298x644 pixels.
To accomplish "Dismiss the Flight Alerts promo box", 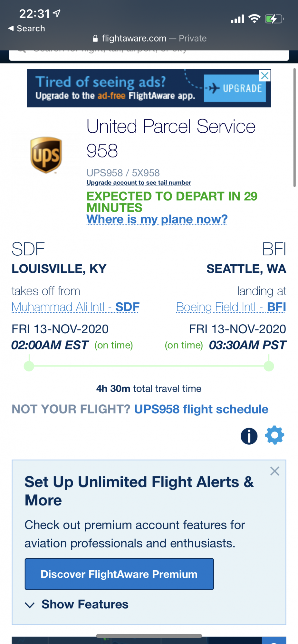I will (x=274, y=471).
